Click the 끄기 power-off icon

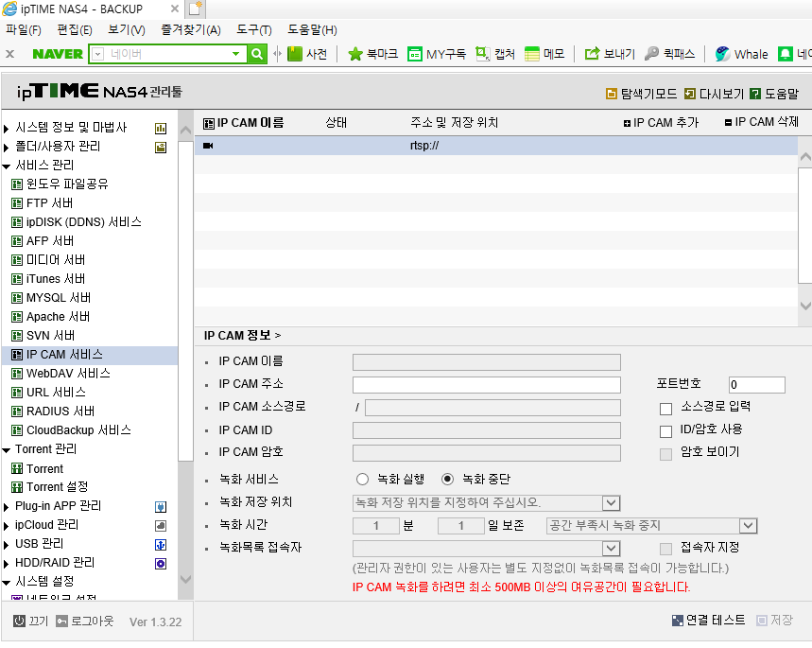click(x=19, y=622)
